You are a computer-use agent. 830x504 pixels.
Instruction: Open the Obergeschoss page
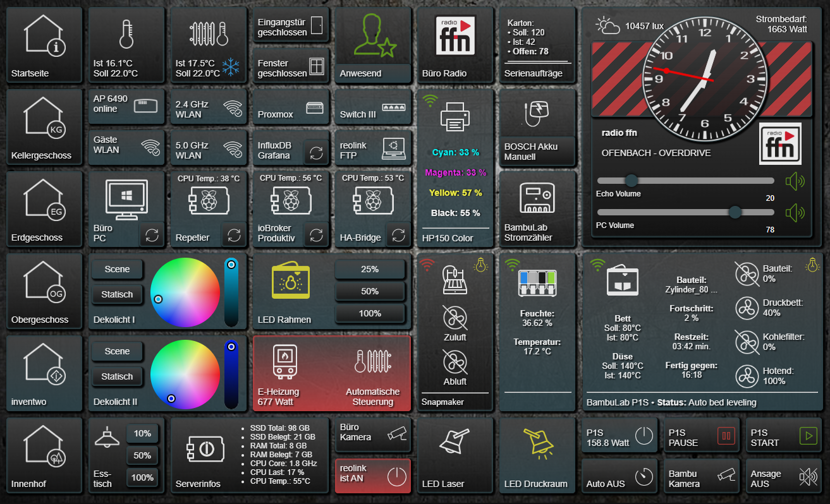(44, 291)
